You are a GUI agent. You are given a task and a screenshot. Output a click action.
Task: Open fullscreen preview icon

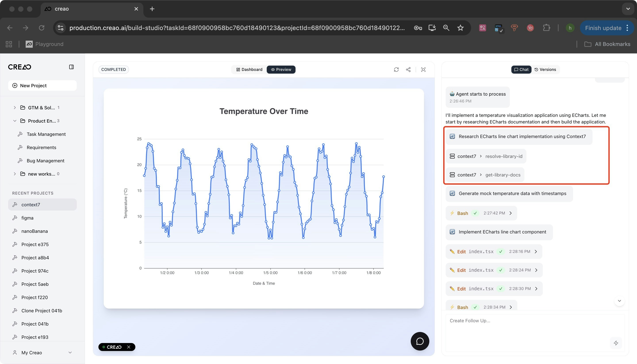[x=423, y=70]
